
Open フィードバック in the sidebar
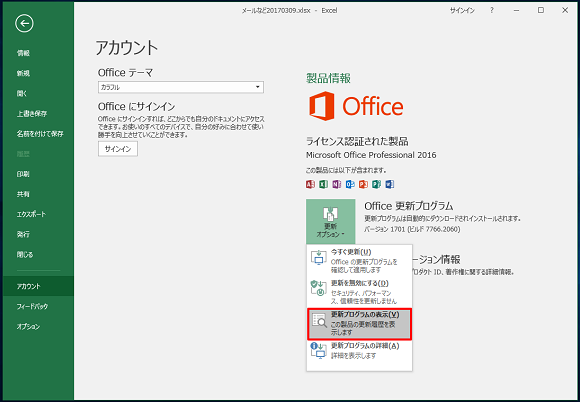click(x=32, y=307)
